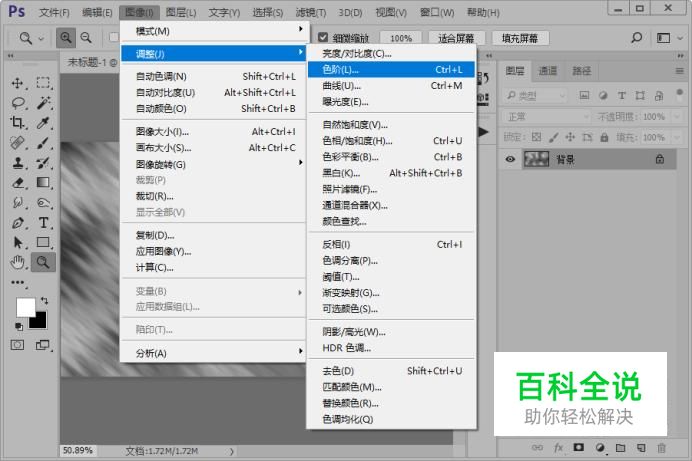Select the Horizontal Type tool
The width and height of the screenshot is (692, 461).
(43, 223)
